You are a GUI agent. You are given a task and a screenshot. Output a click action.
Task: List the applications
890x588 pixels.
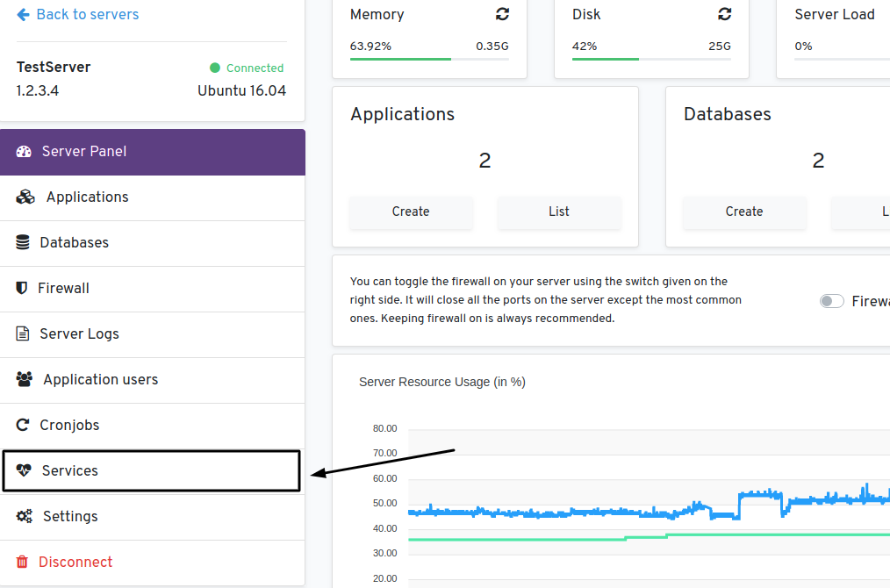click(x=559, y=212)
